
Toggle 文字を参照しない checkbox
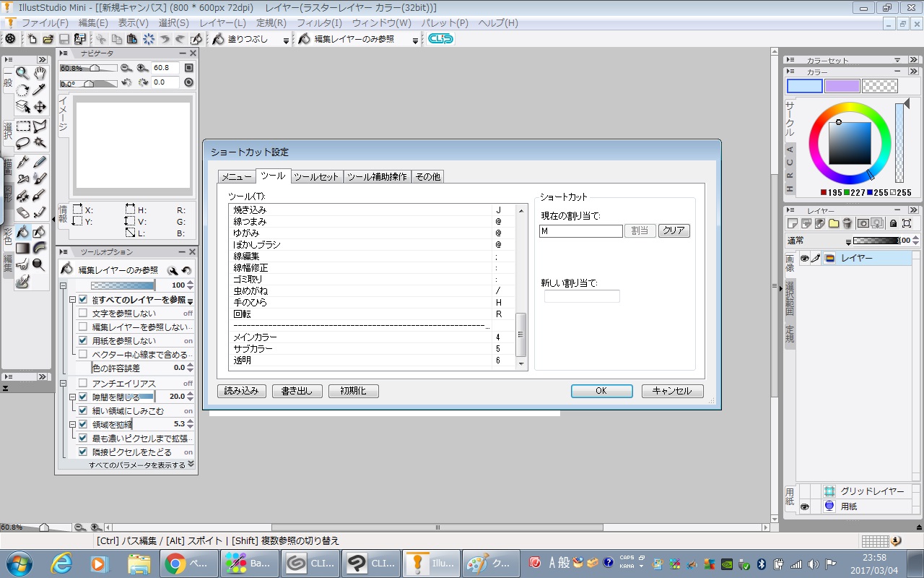(x=82, y=314)
